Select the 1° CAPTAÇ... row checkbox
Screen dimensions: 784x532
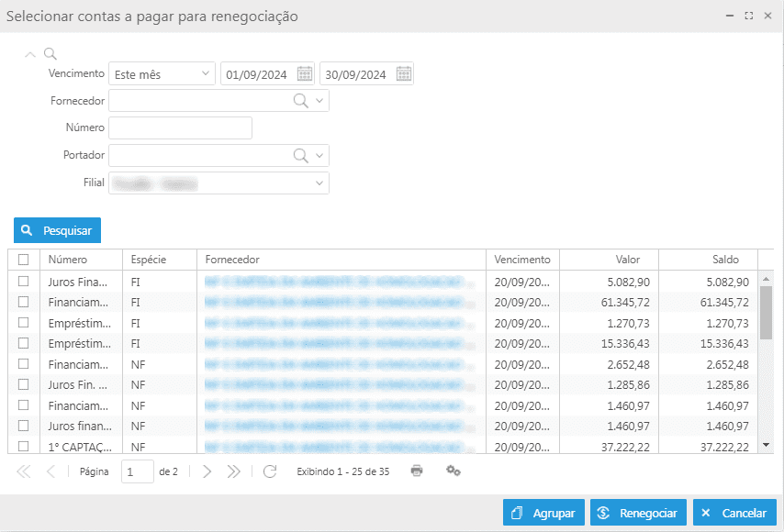(x=24, y=446)
